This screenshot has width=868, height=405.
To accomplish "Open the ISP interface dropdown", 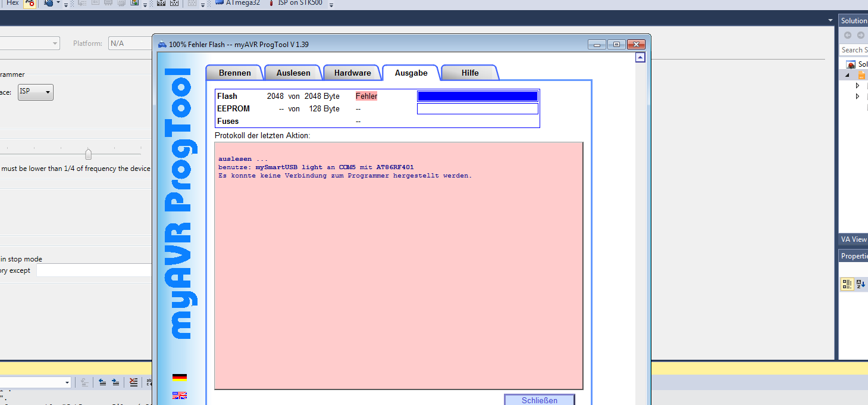I will pyautogui.click(x=36, y=92).
